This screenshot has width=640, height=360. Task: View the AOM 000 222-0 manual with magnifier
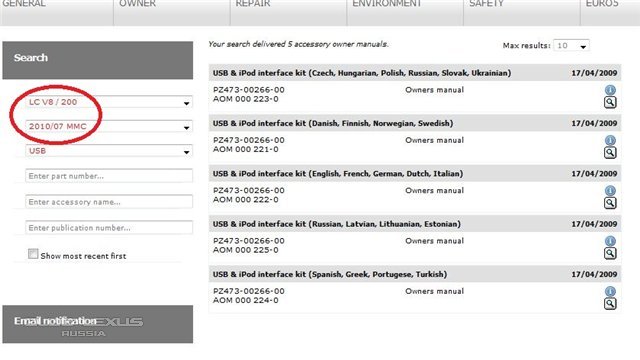610,203
